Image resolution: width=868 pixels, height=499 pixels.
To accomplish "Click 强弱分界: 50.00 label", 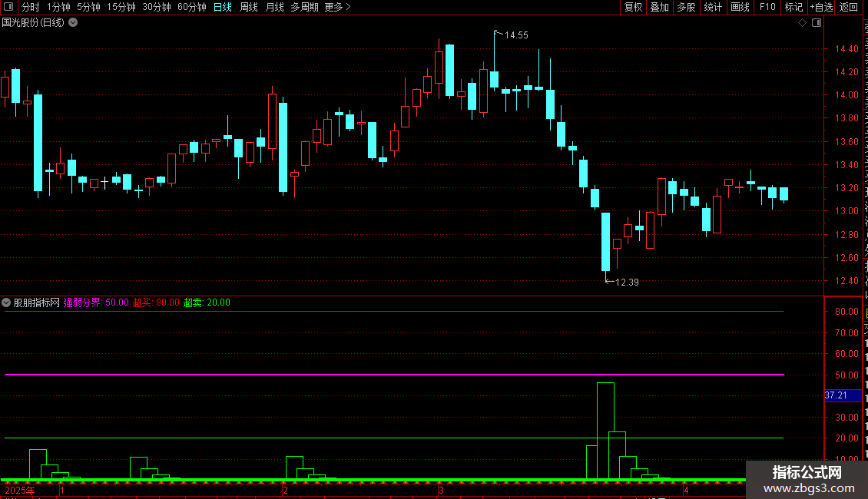I will [x=96, y=302].
